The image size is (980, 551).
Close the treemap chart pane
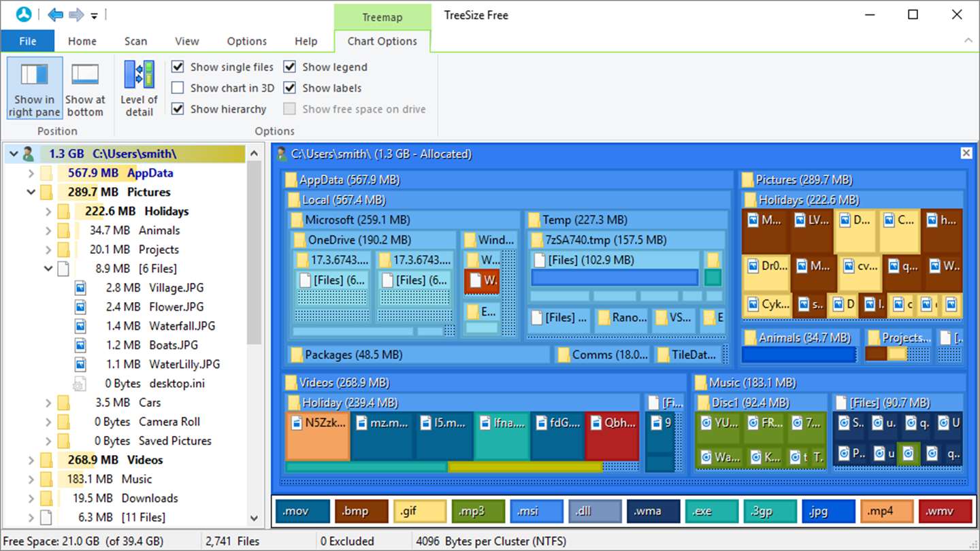click(966, 153)
